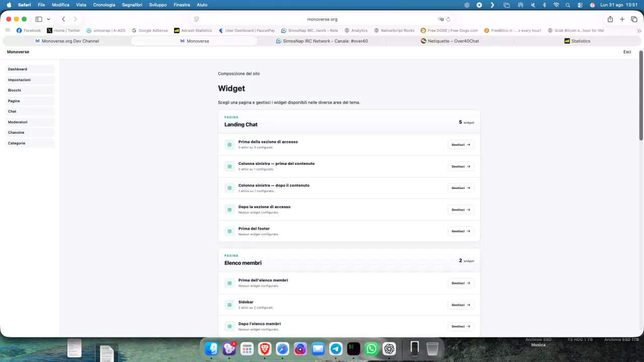Click Safari's sidebar toggle icon

pyautogui.click(x=39, y=19)
